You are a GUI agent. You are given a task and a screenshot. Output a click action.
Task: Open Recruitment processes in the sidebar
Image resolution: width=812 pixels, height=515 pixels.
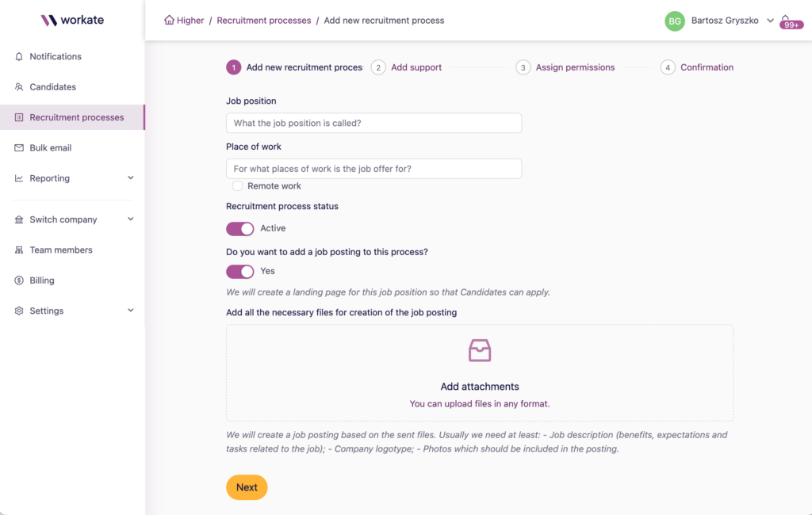pyautogui.click(x=76, y=117)
